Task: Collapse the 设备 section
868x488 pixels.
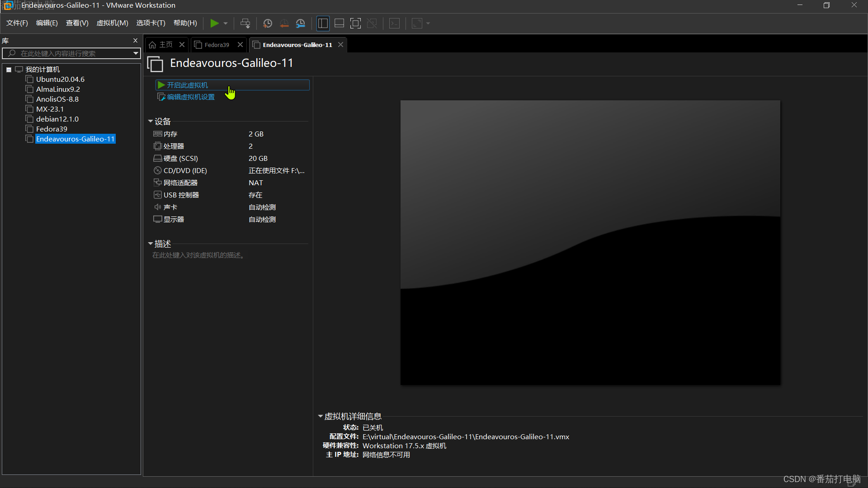Action: tap(151, 122)
